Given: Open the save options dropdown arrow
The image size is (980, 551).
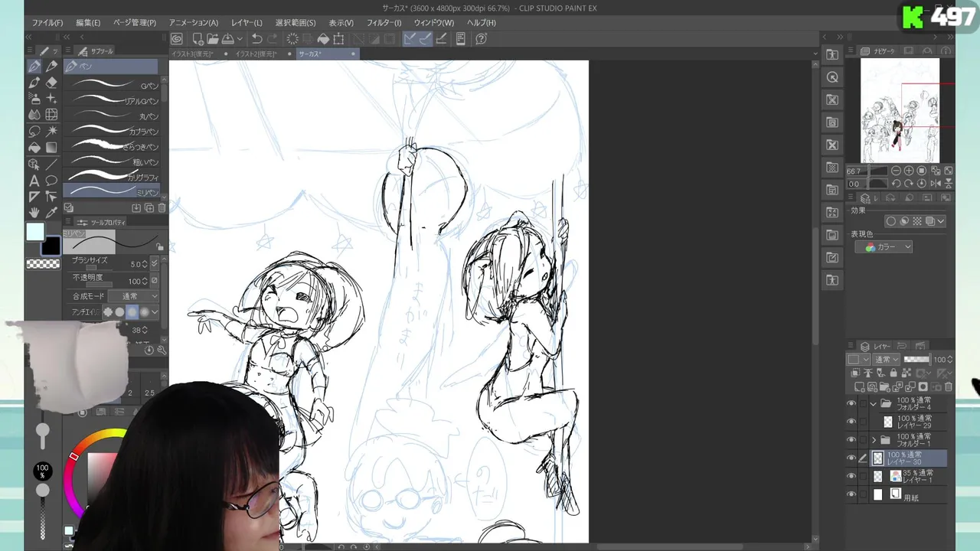Looking at the screenshot, I should click(240, 39).
